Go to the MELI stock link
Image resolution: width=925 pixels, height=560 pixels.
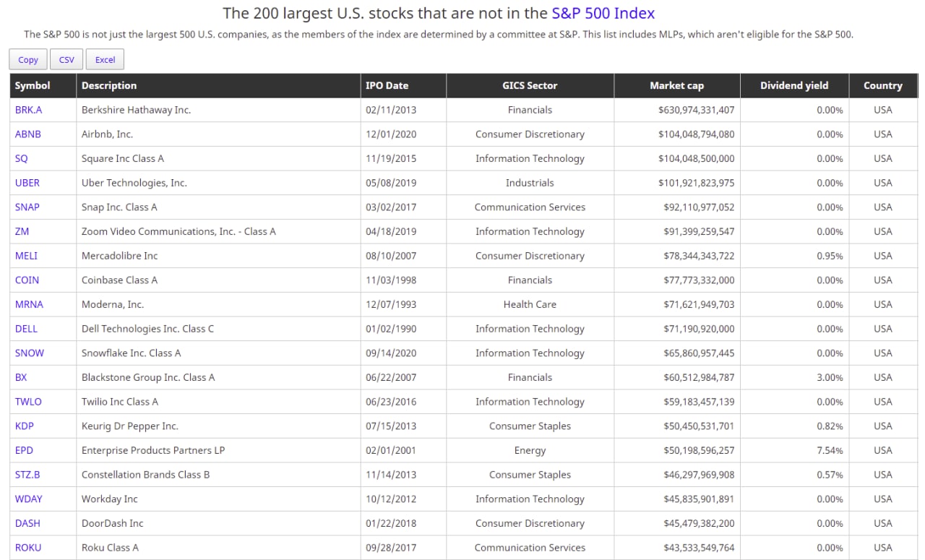coord(26,256)
